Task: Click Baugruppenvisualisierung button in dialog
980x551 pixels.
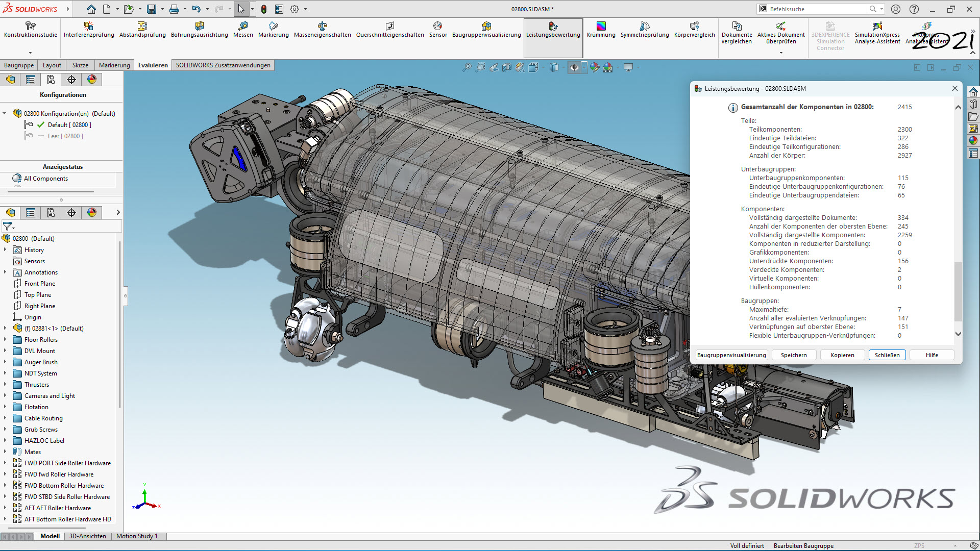Action: tap(731, 355)
